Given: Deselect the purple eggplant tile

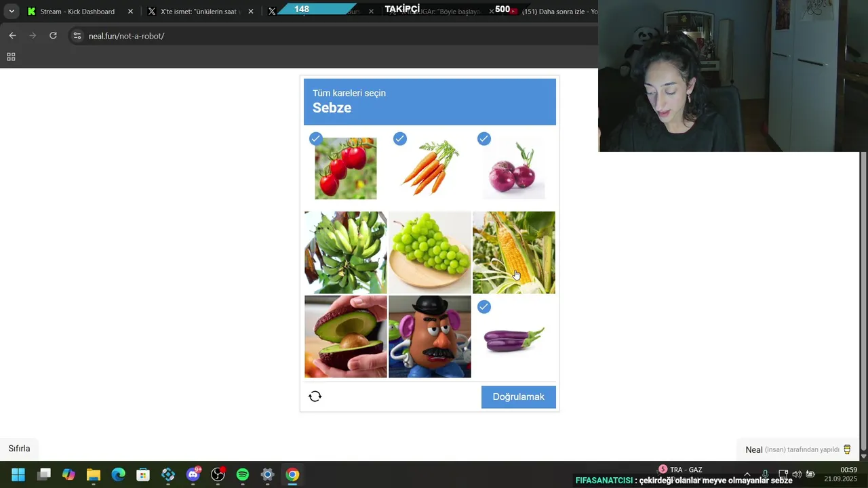Looking at the screenshot, I should click(x=514, y=337).
